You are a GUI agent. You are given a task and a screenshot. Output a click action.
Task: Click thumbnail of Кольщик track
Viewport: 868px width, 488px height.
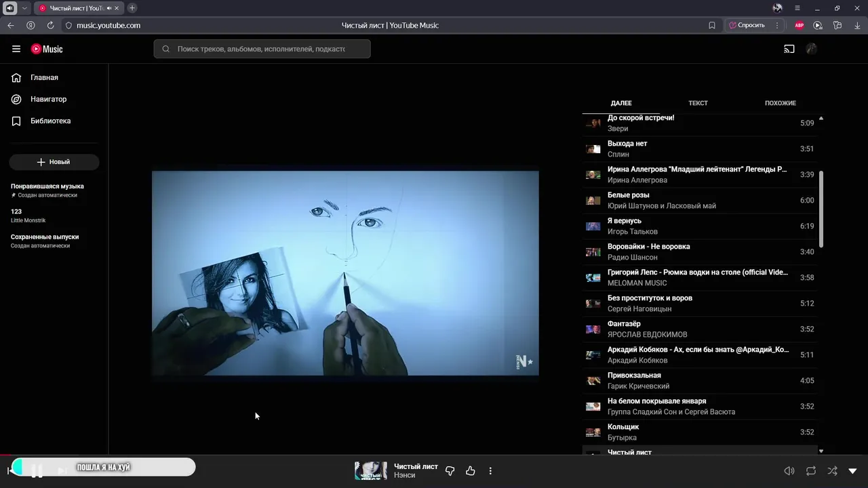[x=593, y=432]
